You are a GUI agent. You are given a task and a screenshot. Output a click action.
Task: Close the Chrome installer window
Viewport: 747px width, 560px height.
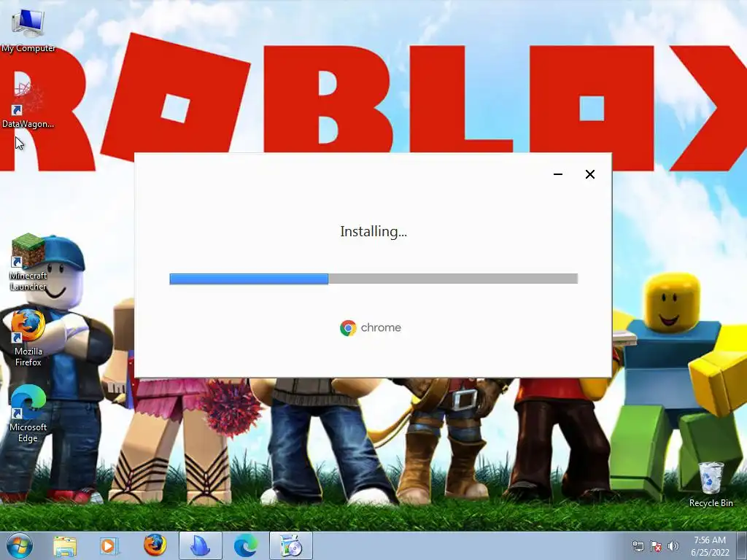(589, 174)
